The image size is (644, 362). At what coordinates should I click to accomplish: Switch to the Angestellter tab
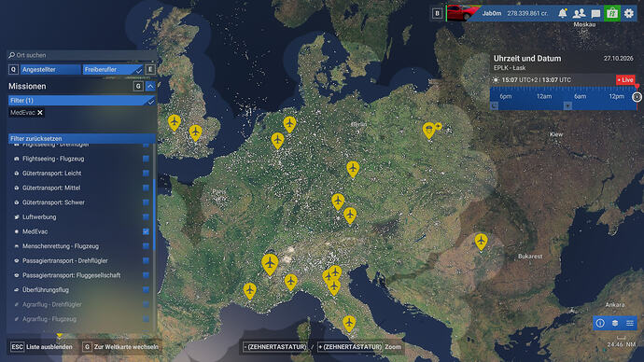click(x=50, y=70)
